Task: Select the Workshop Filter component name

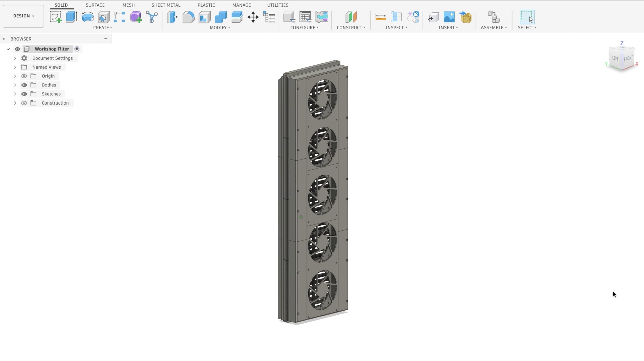Action: 52,49
